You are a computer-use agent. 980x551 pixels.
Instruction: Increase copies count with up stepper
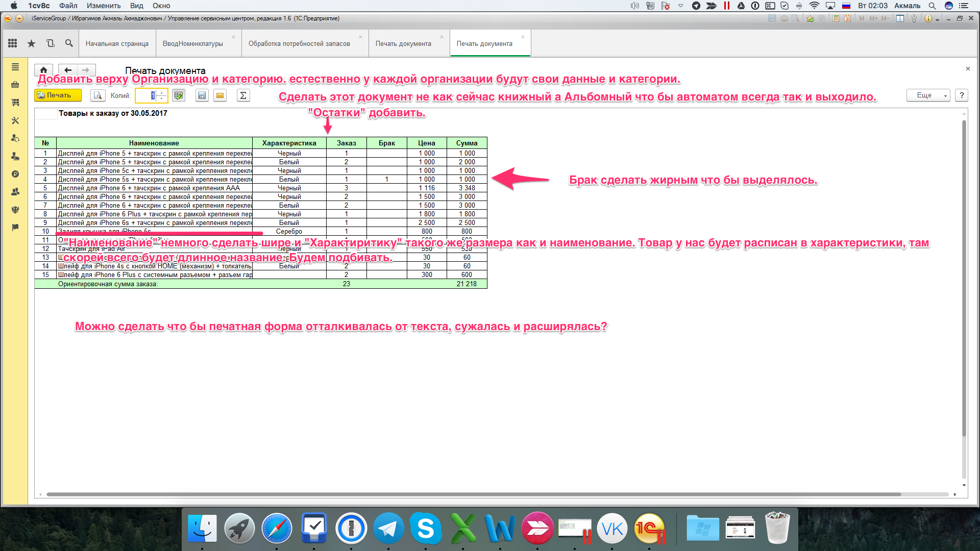point(162,93)
